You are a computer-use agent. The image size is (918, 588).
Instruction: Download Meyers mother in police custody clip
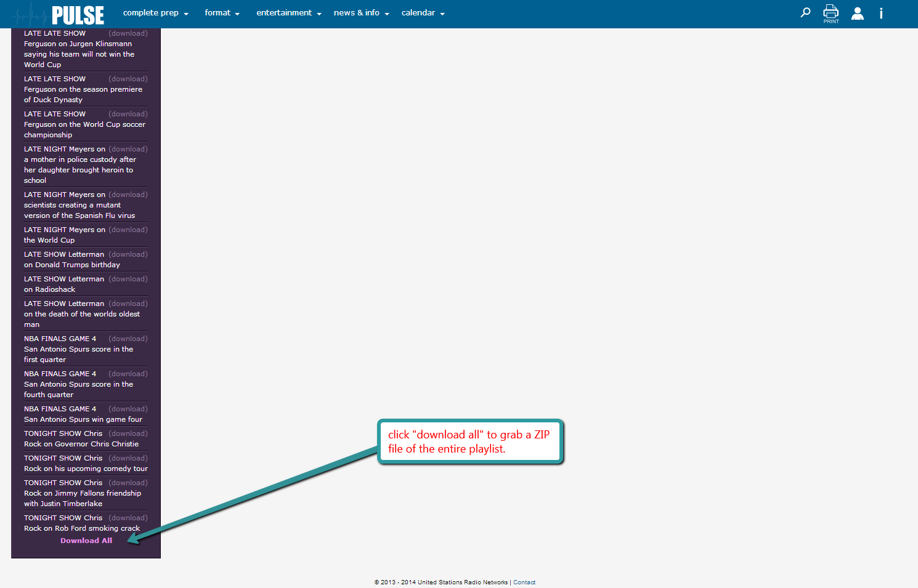click(x=128, y=149)
